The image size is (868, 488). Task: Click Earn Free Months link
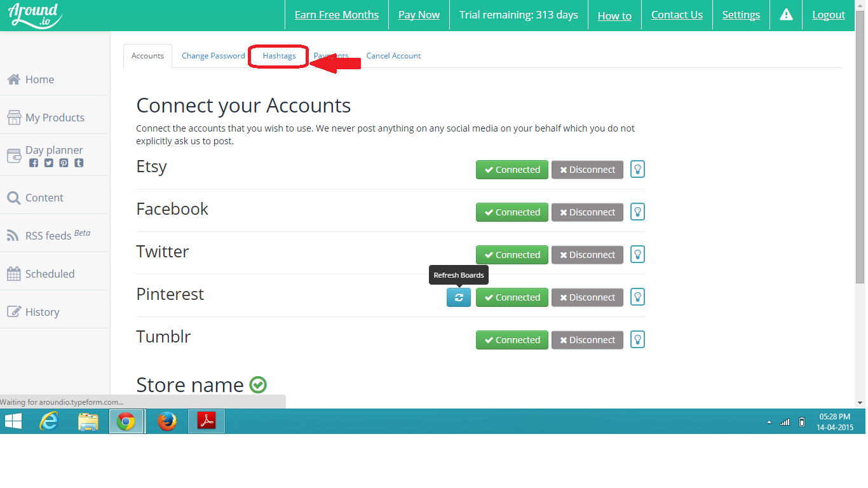pos(337,15)
